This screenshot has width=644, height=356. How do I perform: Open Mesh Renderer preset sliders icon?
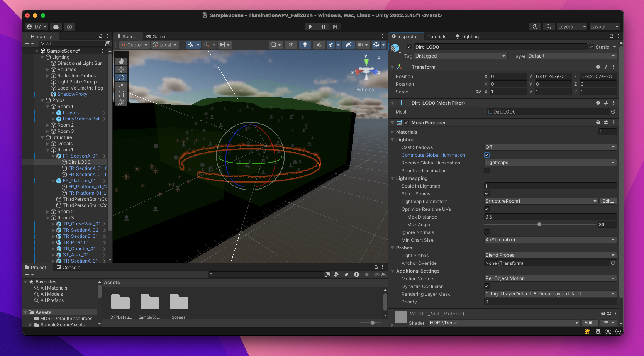click(606, 122)
